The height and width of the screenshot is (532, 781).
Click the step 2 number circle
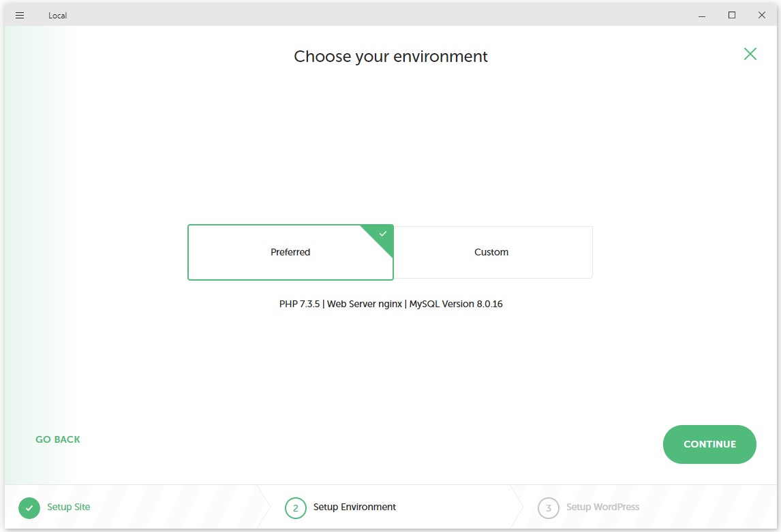[296, 508]
